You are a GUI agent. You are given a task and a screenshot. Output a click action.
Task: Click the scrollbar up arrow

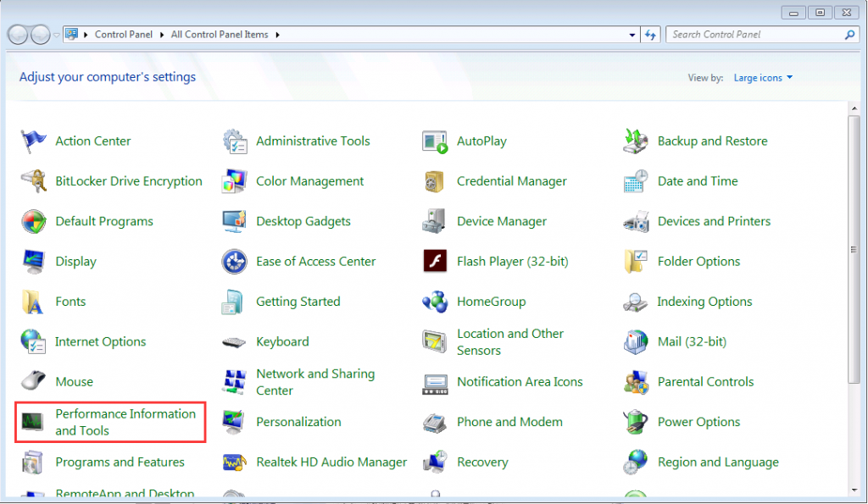[854, 108]
